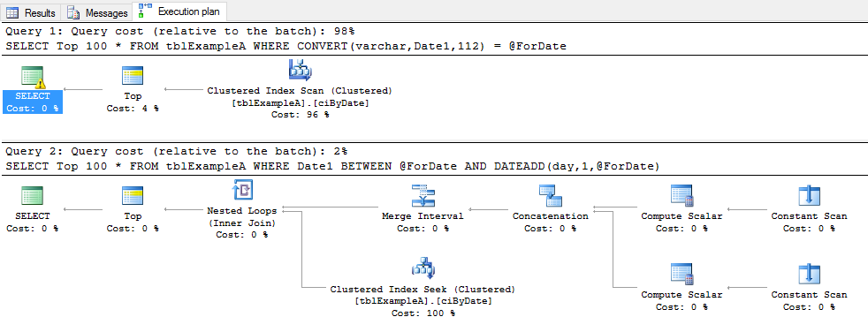Select the Merge Interval operator icon

coord(423,196)
